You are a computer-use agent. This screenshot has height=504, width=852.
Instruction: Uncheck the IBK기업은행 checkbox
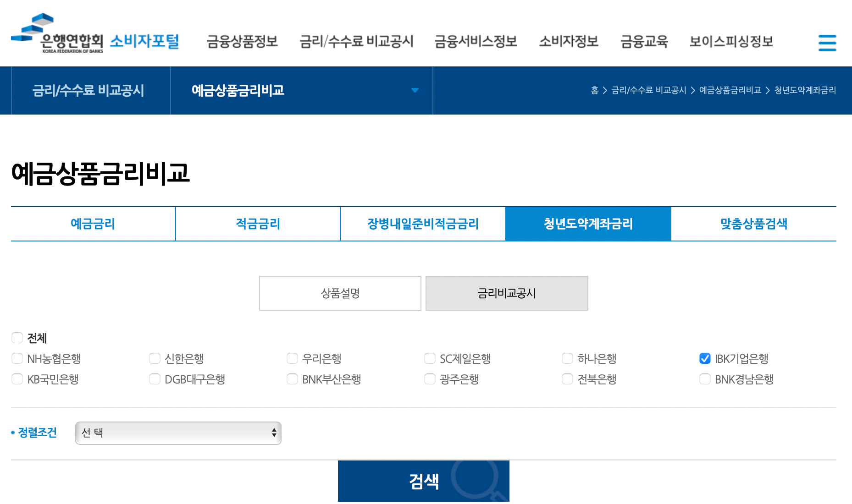pos(704,358)
